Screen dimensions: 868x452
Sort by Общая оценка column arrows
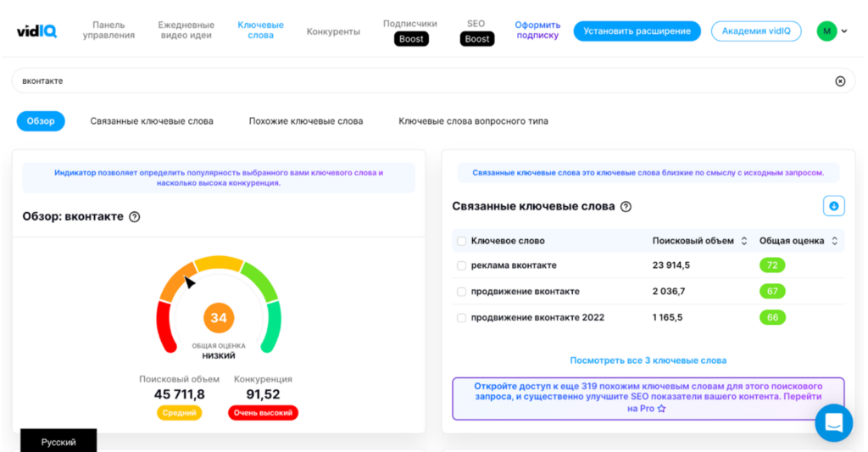(834, 241)
